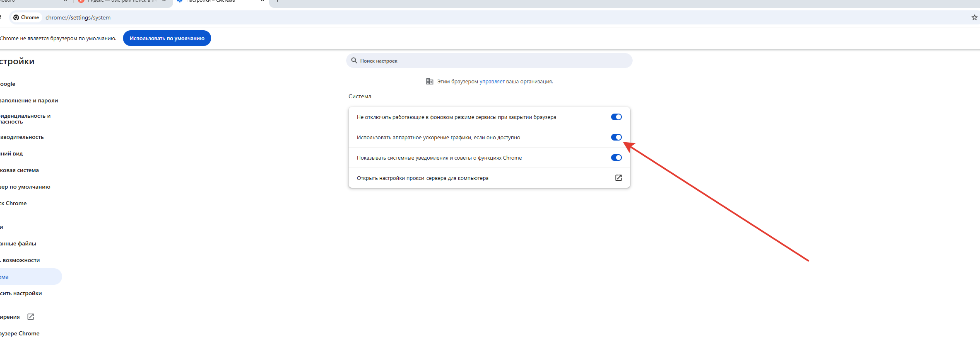Open the Расширения sidebar item
The width and height of the screenshot is (980, 364).
coord(10,317)
